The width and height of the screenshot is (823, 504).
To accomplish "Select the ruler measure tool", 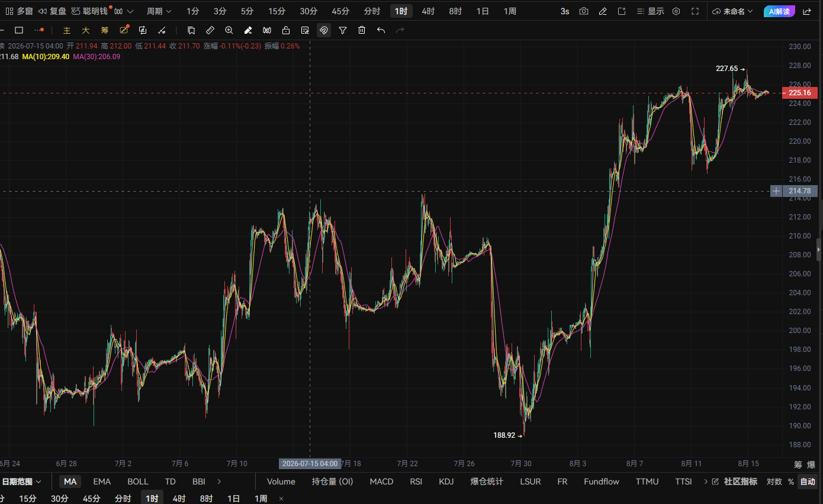I will click(x=210, y=30).
